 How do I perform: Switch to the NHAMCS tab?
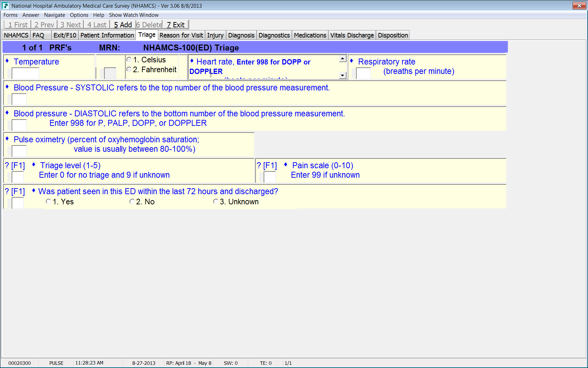pos(16,35)
